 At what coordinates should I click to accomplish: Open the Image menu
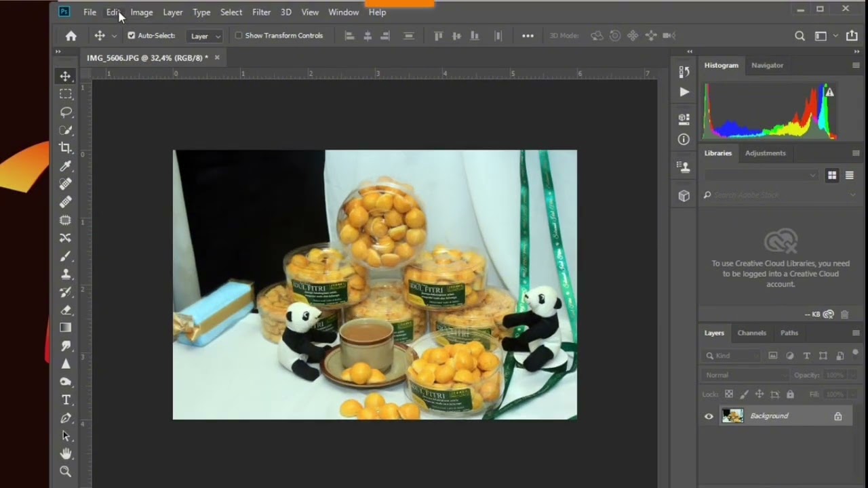click(x=142, y=12)
